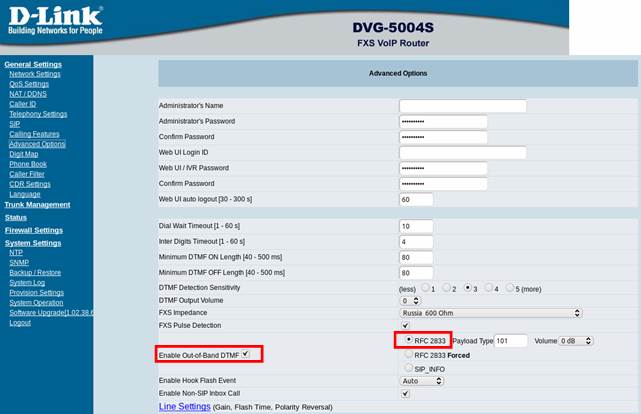Open SNMP settings link

tap(19, 262)
